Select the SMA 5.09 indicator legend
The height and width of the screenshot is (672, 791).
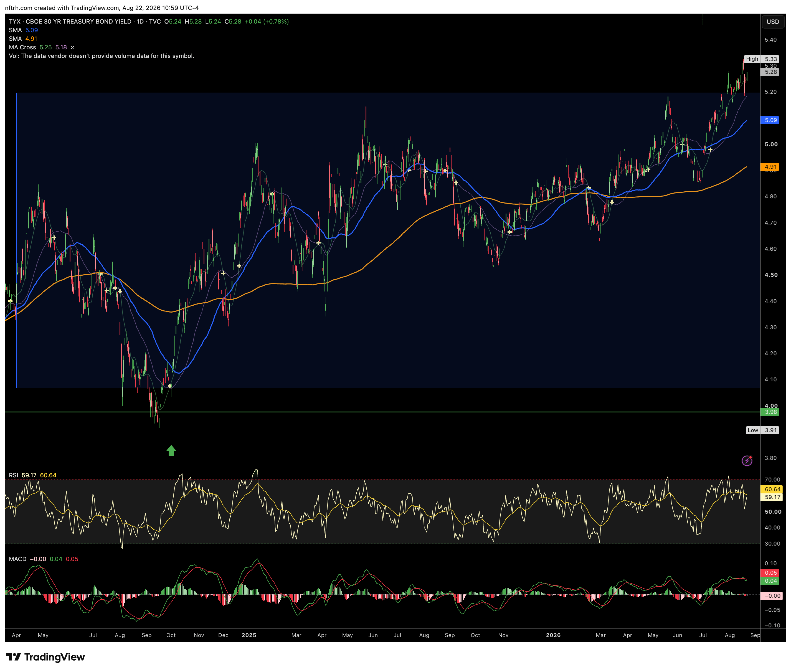point(23,30)
